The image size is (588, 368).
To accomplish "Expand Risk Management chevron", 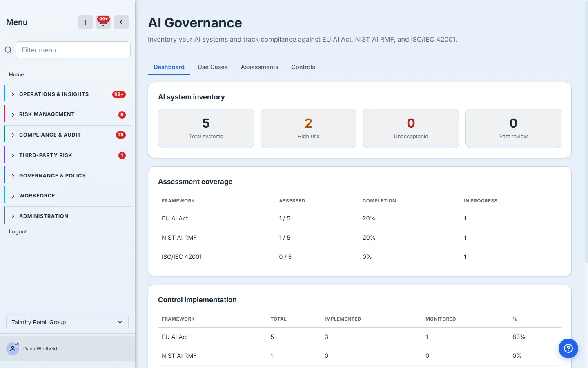I will [x=13, y=114].
